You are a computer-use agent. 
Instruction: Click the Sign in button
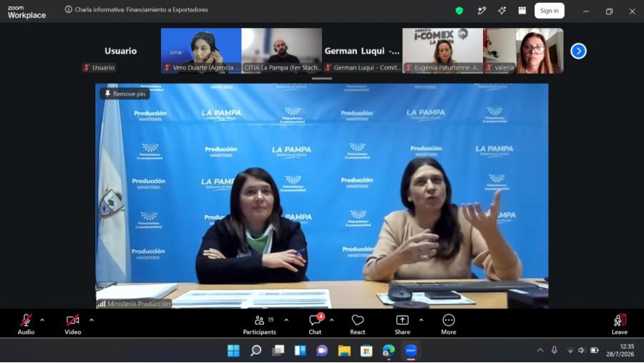tap(549, 11)
